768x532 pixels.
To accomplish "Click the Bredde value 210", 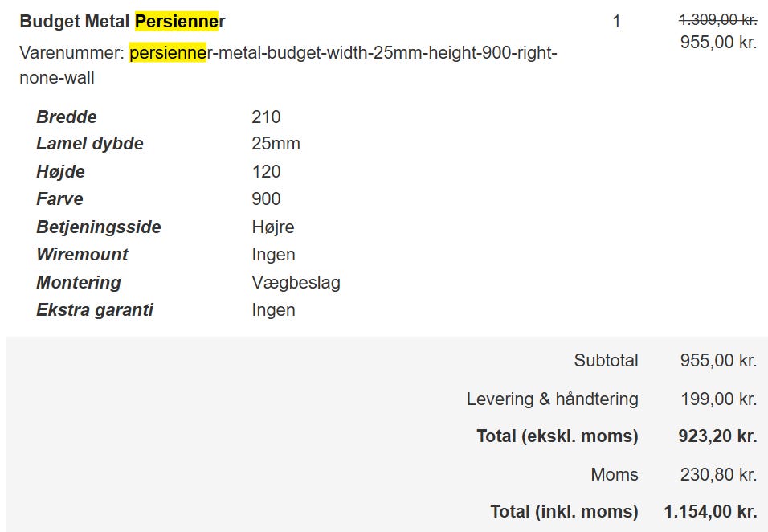I will 266,117.
